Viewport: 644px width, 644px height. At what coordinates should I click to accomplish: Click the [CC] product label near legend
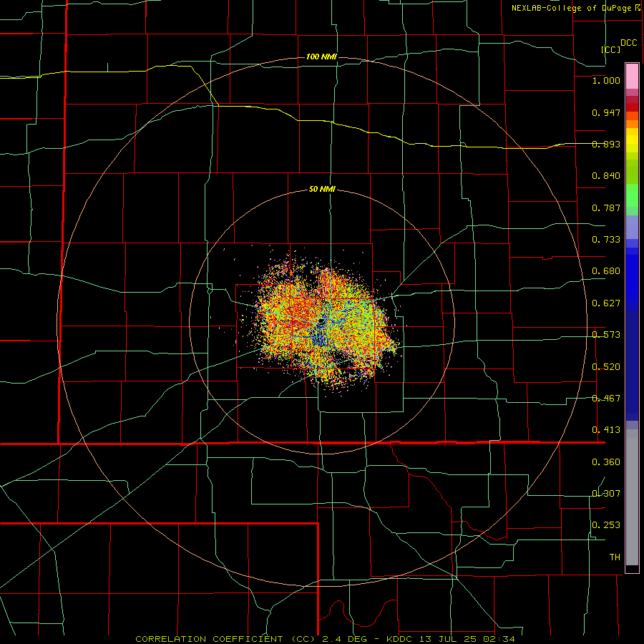610,49
